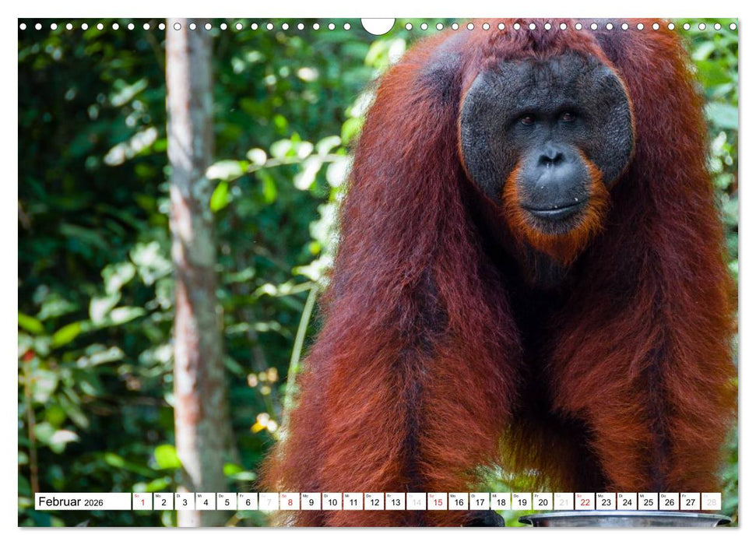
Task: Select the date 21 cell
Action: (x=563, y=503)
